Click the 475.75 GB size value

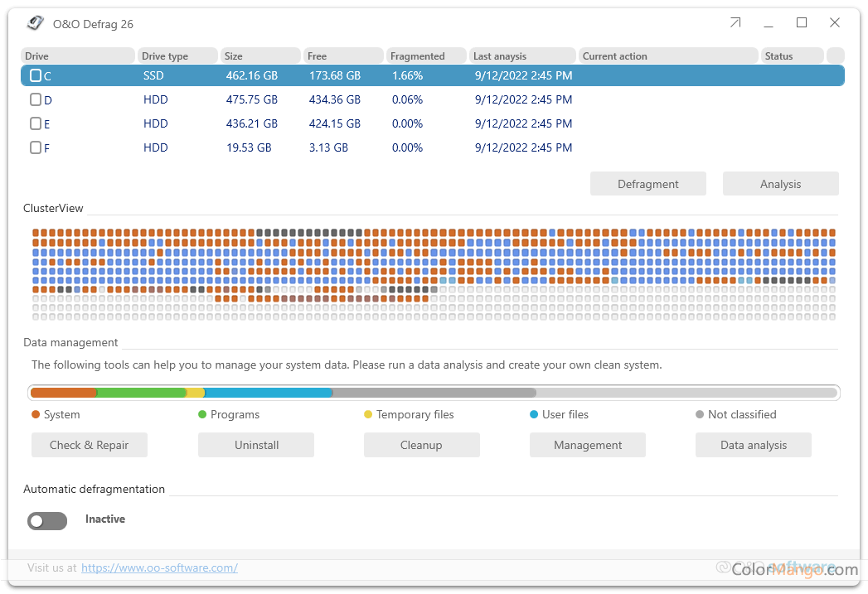tap(252, 99)
